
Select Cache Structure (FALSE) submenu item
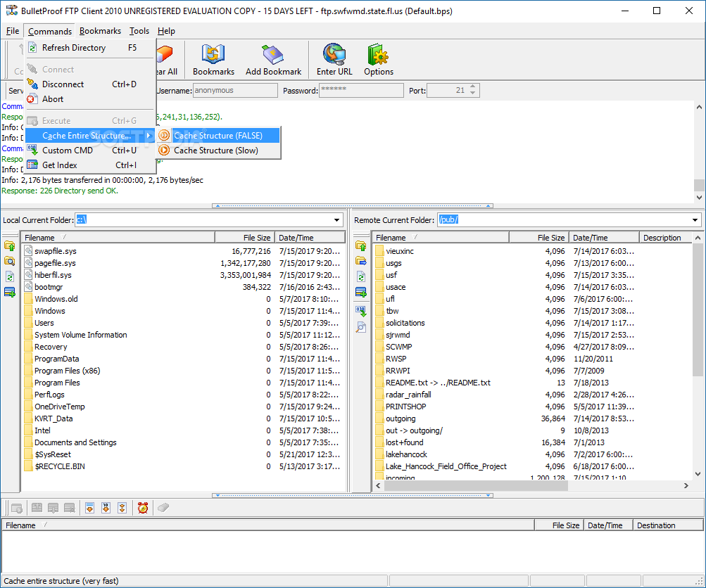(218, 136)
